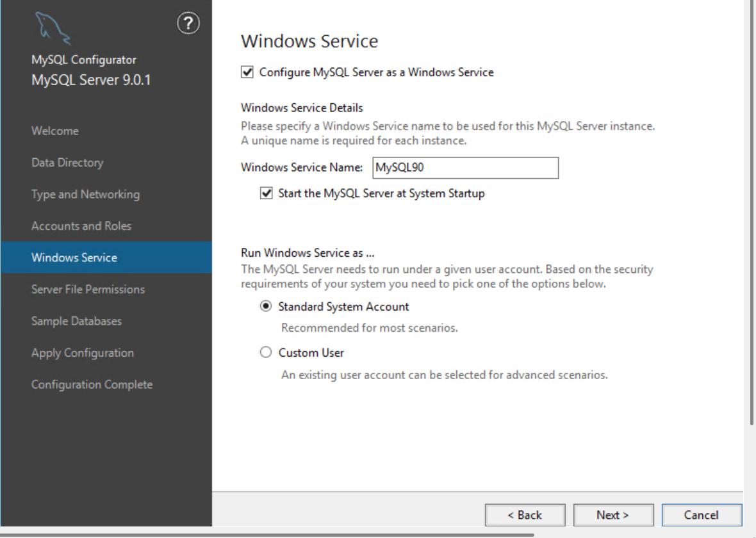Select Type and Networking in sidebar
Screen dimensions: 756x538
[x=86, y=194]
